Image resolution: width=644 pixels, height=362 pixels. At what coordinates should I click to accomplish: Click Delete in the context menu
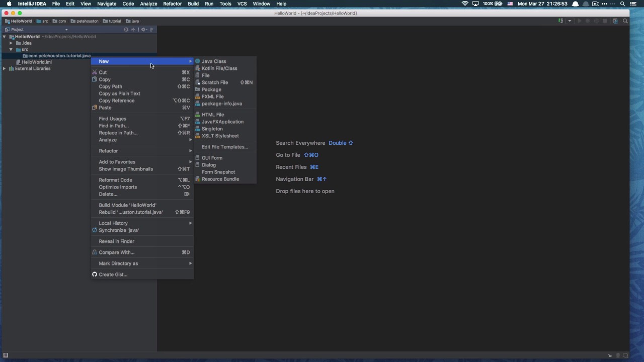pos(142,194)
